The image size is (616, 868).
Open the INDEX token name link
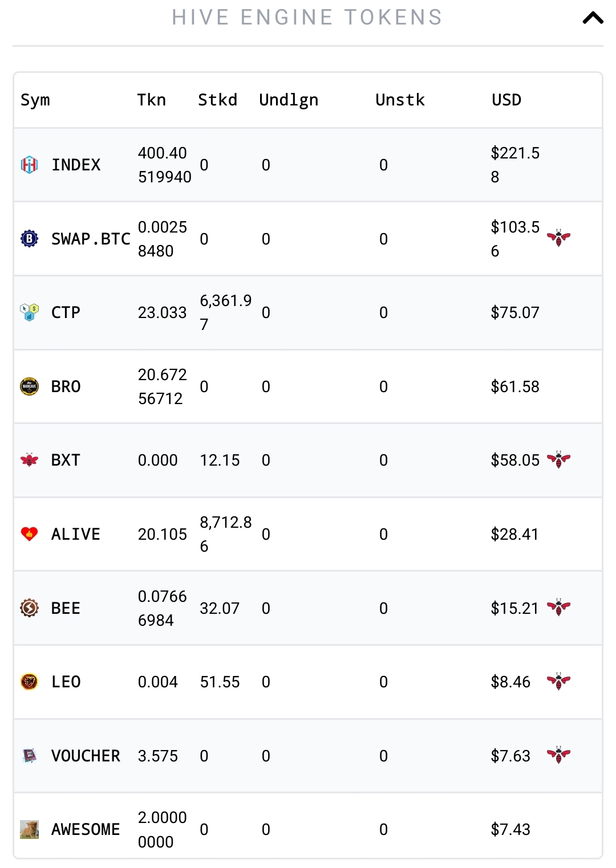click(76, 165)
